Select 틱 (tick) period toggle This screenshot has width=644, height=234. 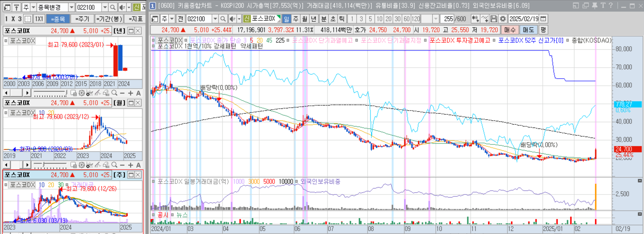[x=342, y=19]
